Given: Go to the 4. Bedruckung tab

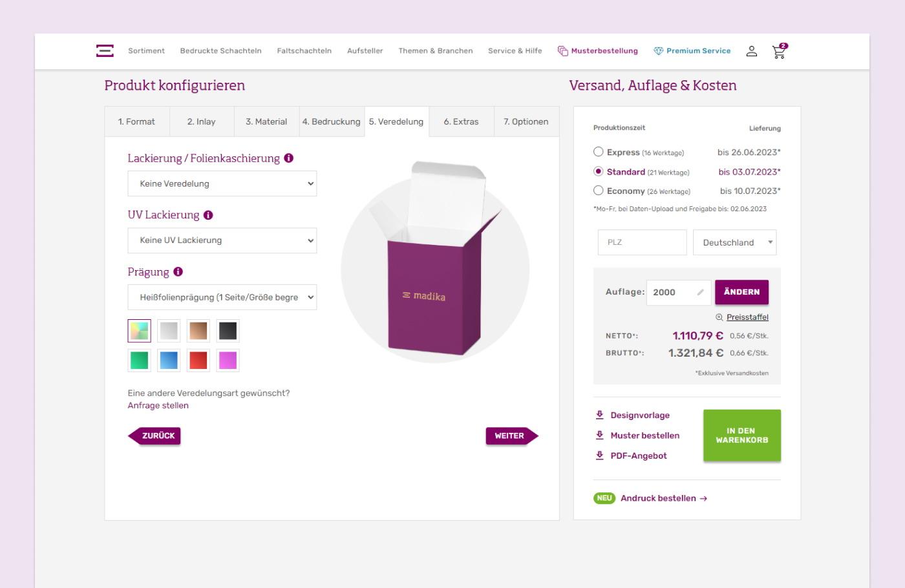Looking at the screenshot, I should 331,121.
